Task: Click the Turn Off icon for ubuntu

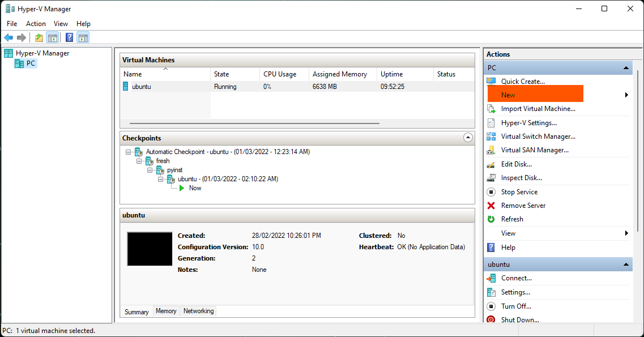Action: (491, 306)
